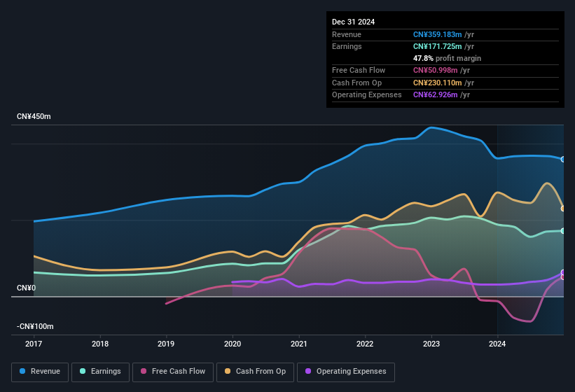The image size is (575, 392).
Task: Select the 2017 label on the x-axis
Action: click(x=34, y=344)
